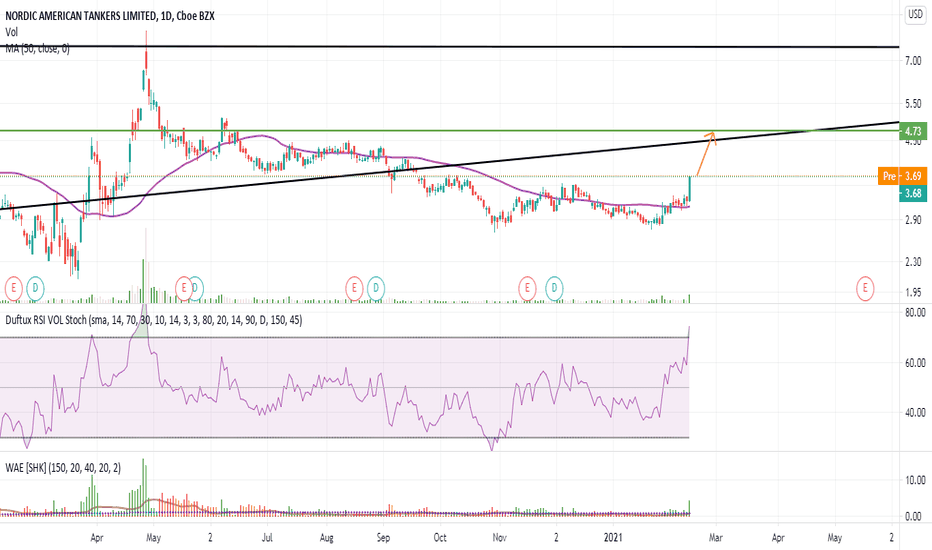Click the Sep label on time axis

click(383, 538)
